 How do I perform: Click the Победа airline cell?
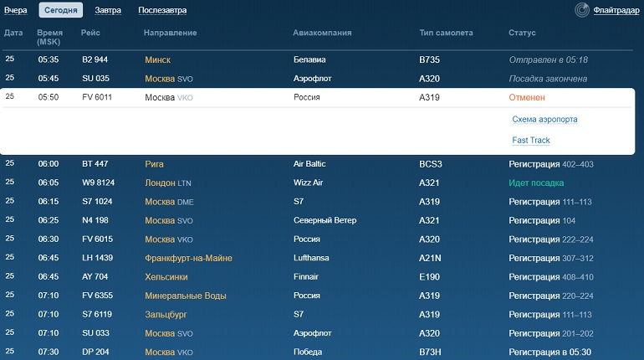308,352
